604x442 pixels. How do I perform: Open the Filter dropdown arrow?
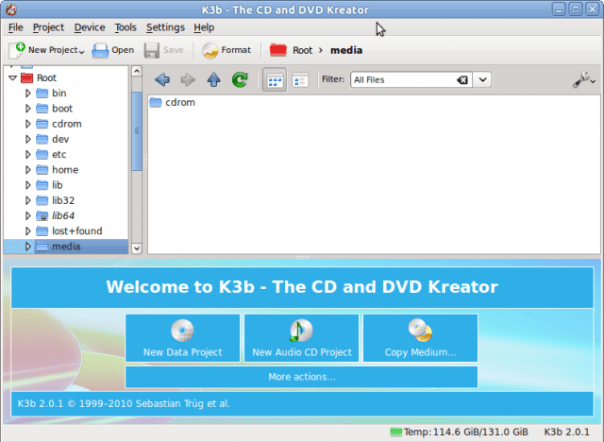point(483,80)
